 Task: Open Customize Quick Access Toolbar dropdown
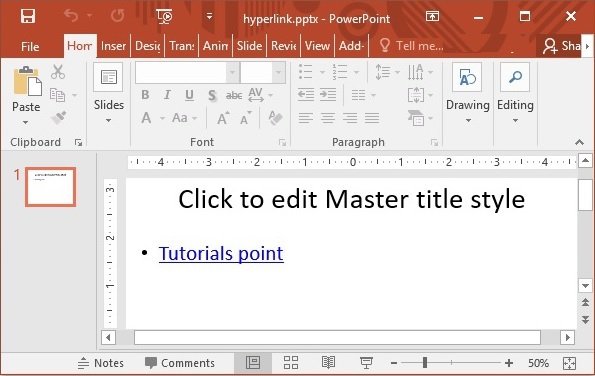(209, 16)
